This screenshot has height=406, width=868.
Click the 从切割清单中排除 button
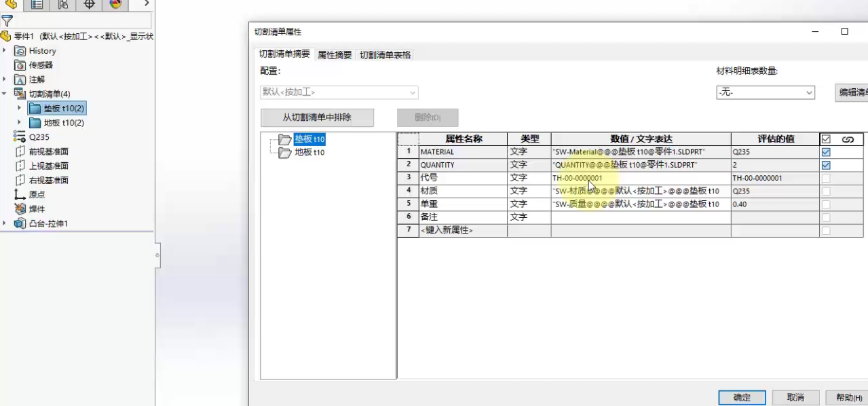pyautogui.click(x=317, y=117)
